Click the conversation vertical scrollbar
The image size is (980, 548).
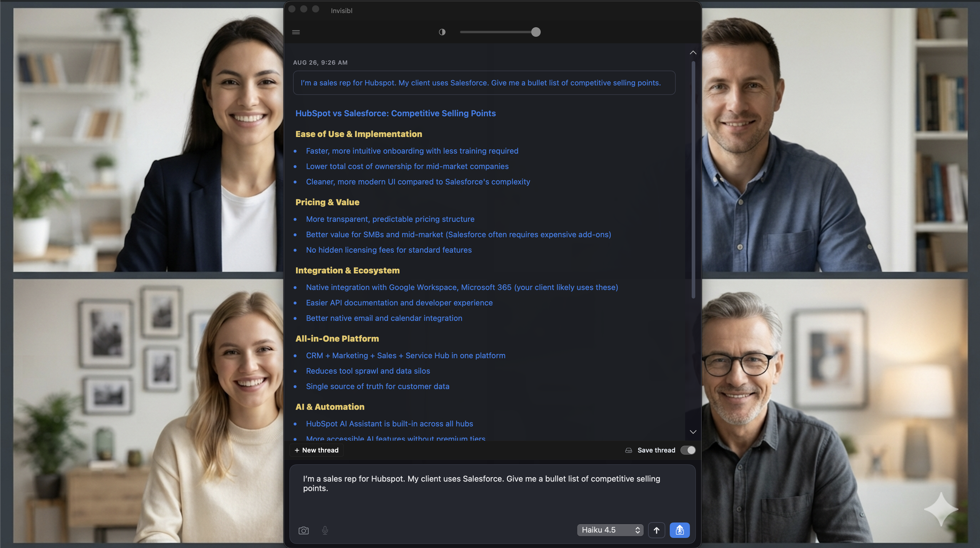click(693, 179)
